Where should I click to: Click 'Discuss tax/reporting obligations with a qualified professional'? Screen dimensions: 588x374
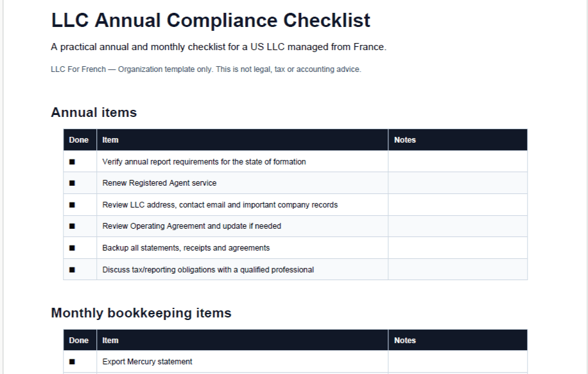(208, 270)
